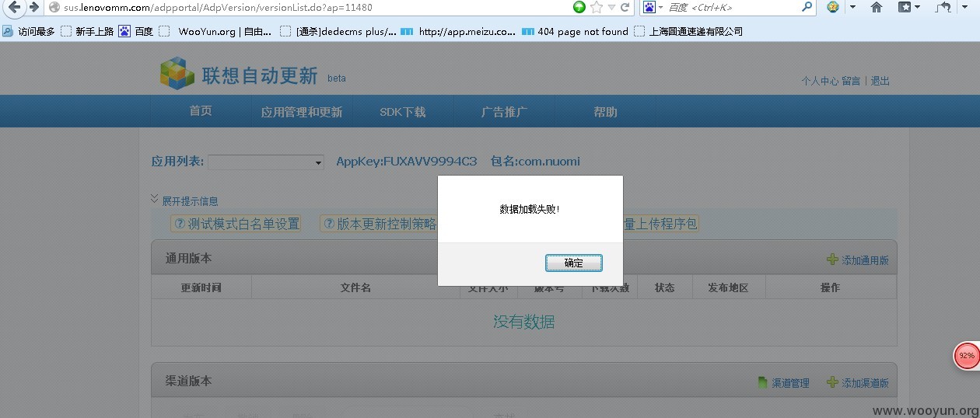980x418 pixels.
Task: Click the 操作 column header
Action: 831,287
